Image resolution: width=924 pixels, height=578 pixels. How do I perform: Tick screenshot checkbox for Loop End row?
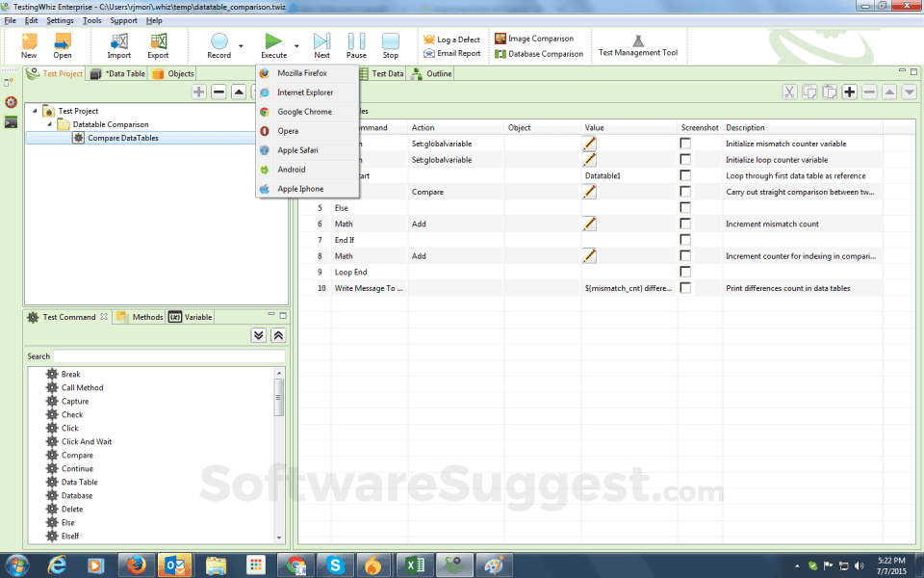[685, 272]
